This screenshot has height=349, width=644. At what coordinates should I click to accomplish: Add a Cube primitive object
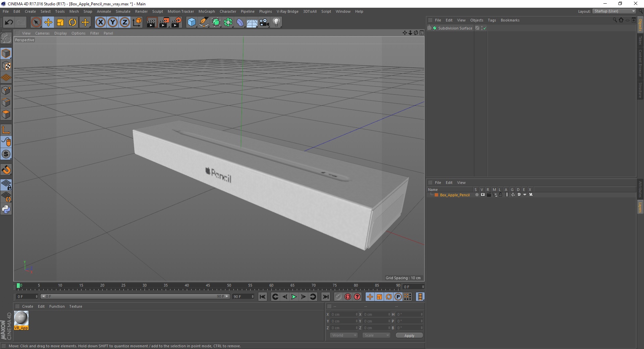(192, 22)
